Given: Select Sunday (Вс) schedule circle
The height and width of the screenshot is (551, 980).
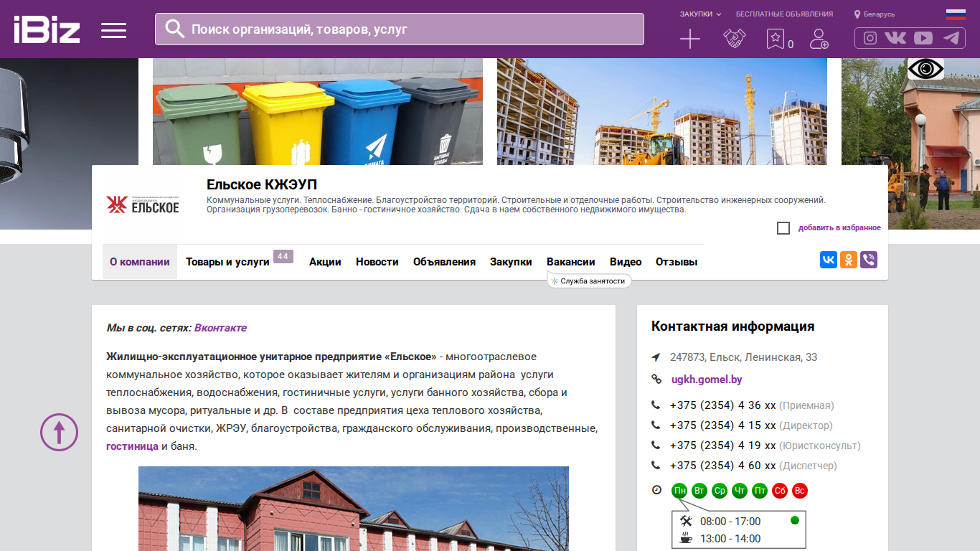Looking at the screenshot, I should [x=800, y=491].
